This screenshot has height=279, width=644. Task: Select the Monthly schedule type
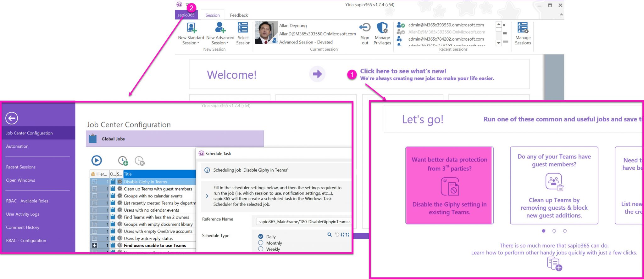[x=261, y=243]
